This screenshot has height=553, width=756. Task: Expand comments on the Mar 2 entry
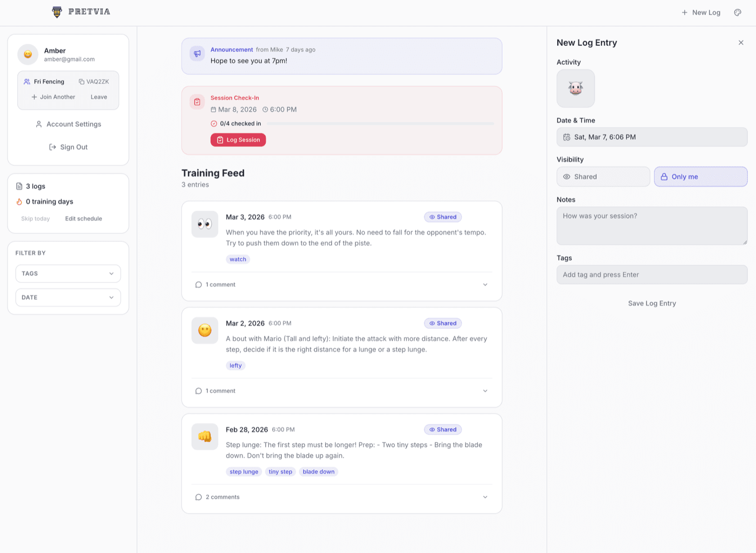(x=485, y=390)
